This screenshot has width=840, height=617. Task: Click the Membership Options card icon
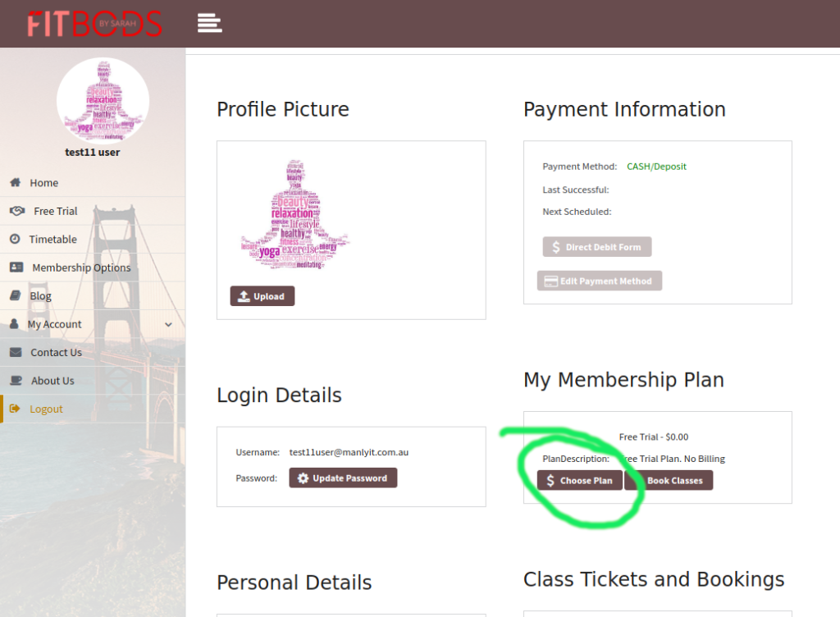16,267
